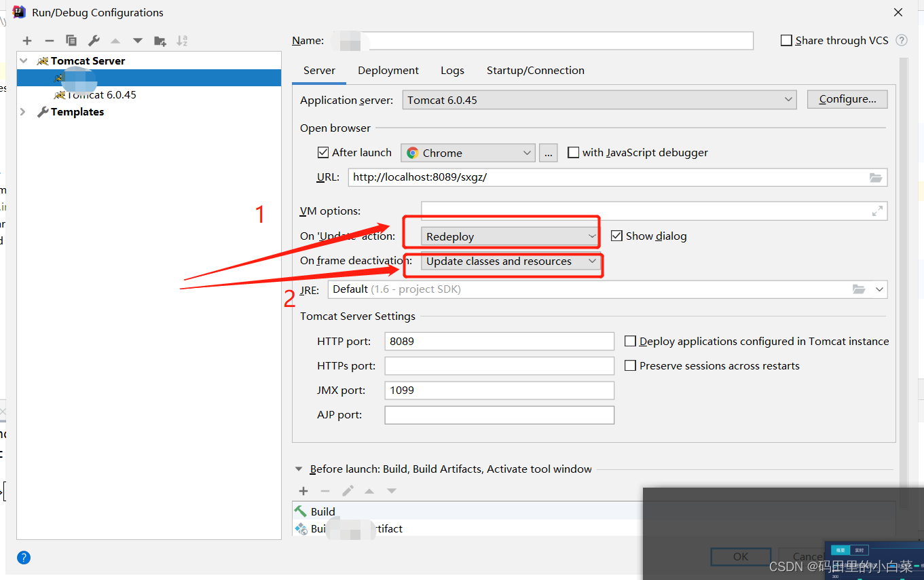Toggle Show dialog checkbox
Image resolution: width=924 pixels, height=580 pixels.
[616, 236]
